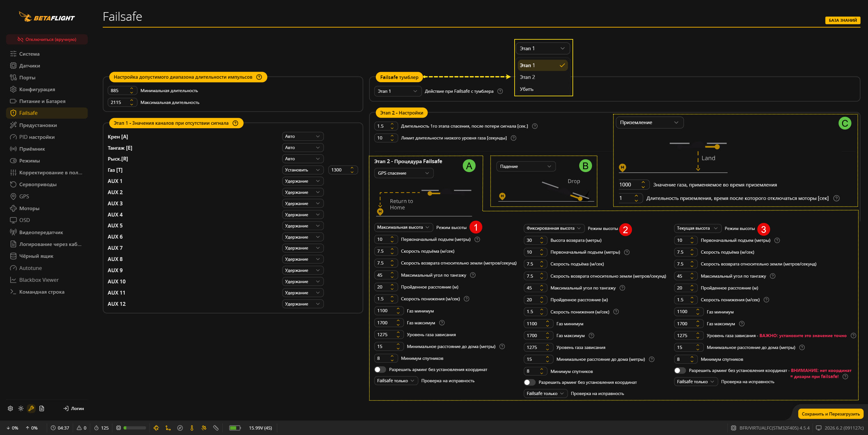The height and width of the screenshot is (435, 868).
Task: Select Этап 2 in the open dropdown list
Action: click(542, 77)
